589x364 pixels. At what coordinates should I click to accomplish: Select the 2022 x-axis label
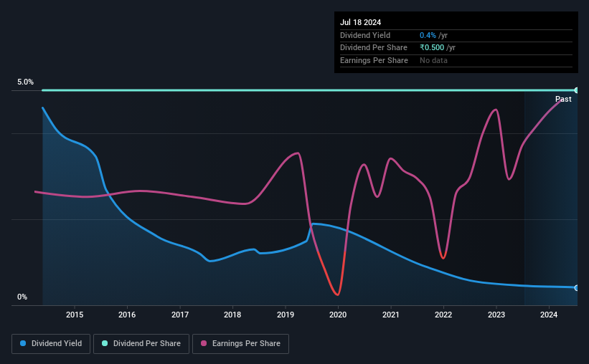tap(443, 315)
